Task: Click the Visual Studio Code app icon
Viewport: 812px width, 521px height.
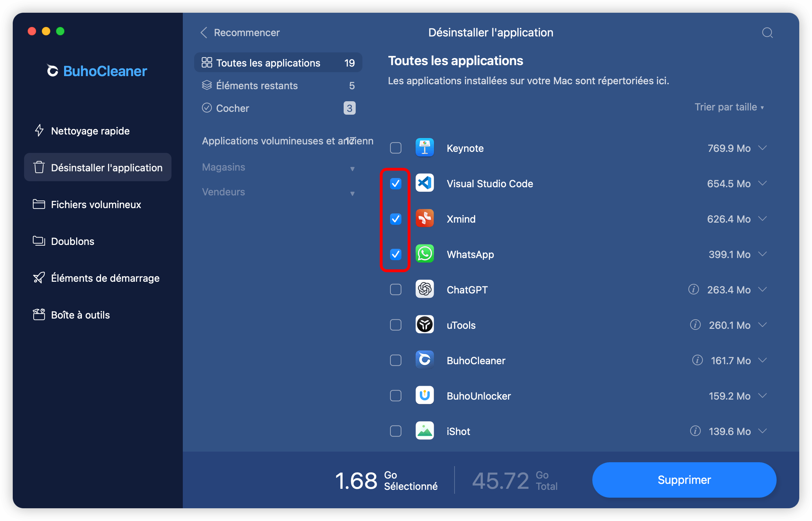Action: coord(424,183)
